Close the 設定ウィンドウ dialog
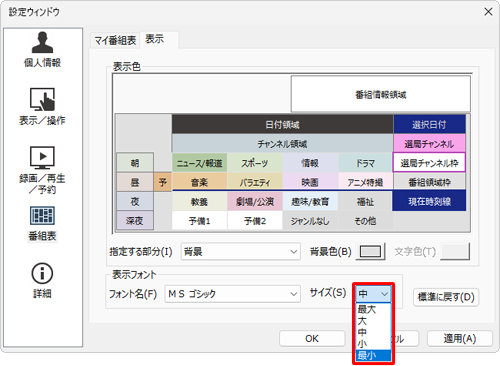The width and height of the screenshot is (500, 366). pos(488,12)
